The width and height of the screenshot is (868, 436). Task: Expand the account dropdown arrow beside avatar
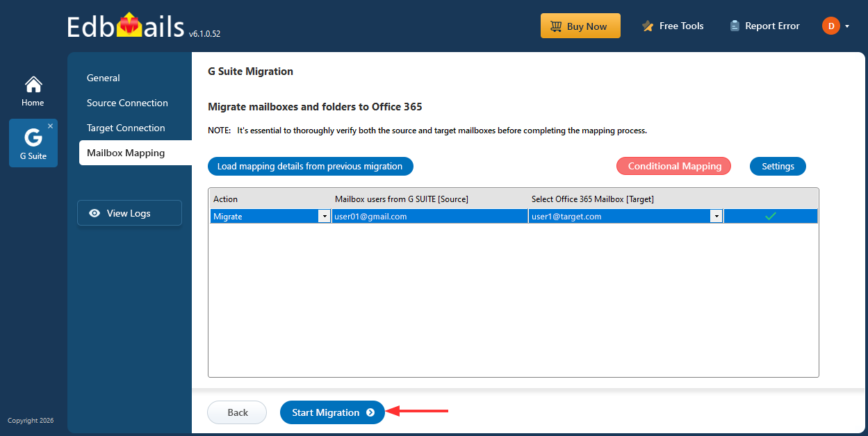point(847,26)
